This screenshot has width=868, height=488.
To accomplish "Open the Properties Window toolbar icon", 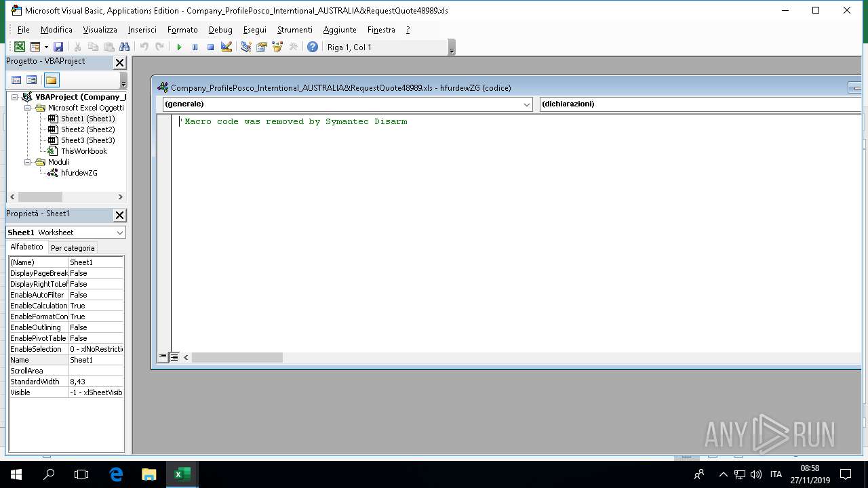I will pyautogui.click(x=261, y=47).
